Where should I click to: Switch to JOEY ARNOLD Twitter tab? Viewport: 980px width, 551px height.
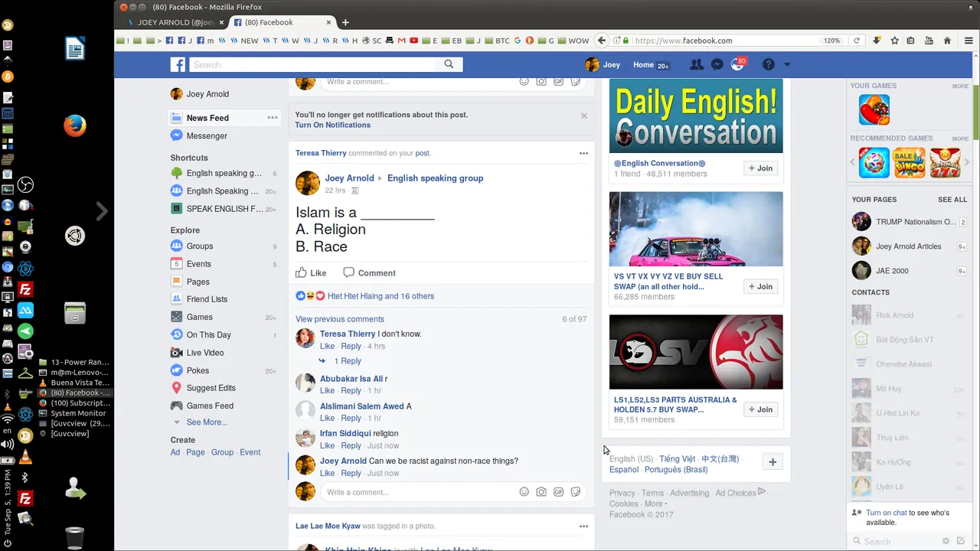pyautogui.click(x=174, y=22)
